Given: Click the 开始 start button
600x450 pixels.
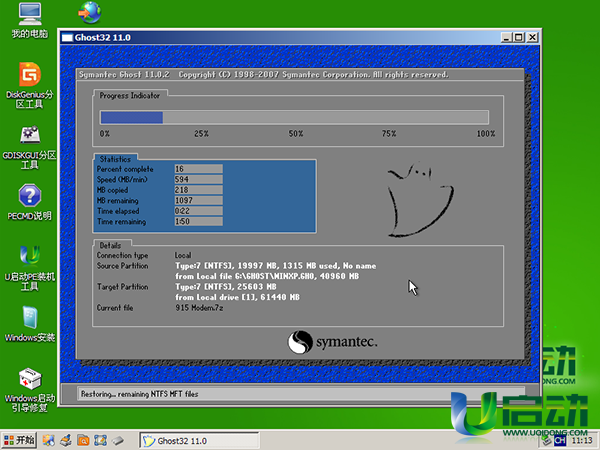Looking at the screenshot, I should tap(19, 440).
